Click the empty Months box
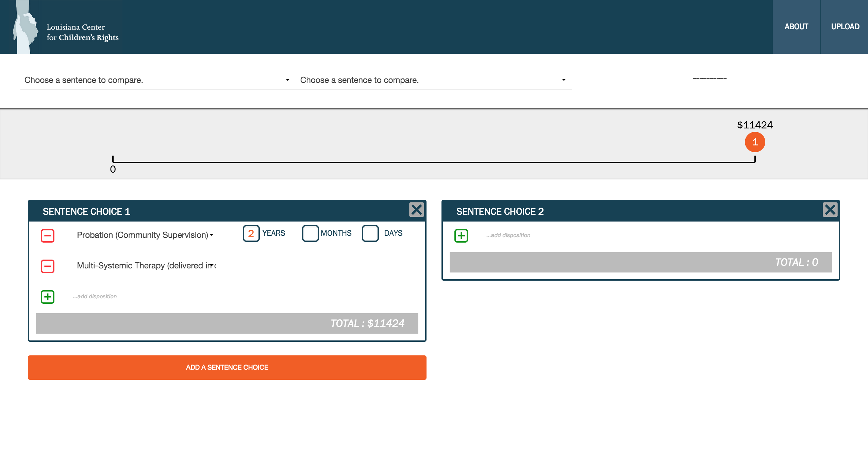Image resolution: width=868 pixels, height=458 pixels. tap(310, 233)
